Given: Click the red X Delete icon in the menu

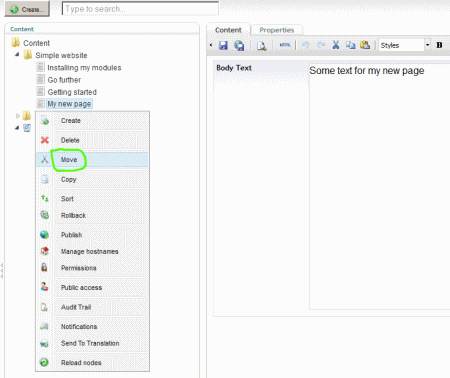Looking at the screenshot, I should click(44, 140).
